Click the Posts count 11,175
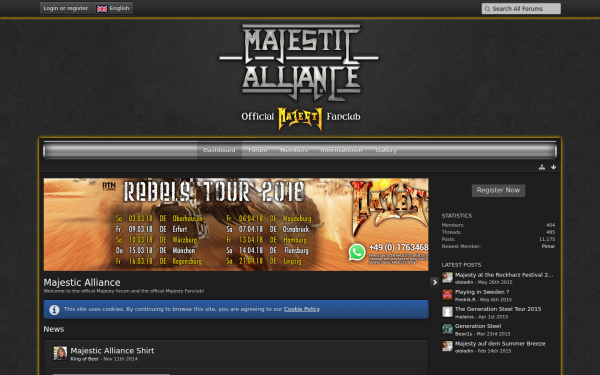The height and width of the screenshot is (375, 600). point(547,239)
